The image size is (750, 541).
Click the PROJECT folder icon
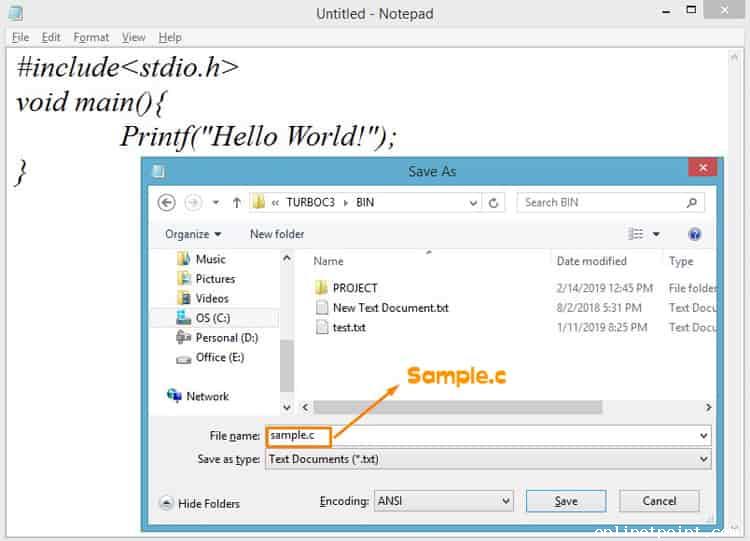(321, 288)
